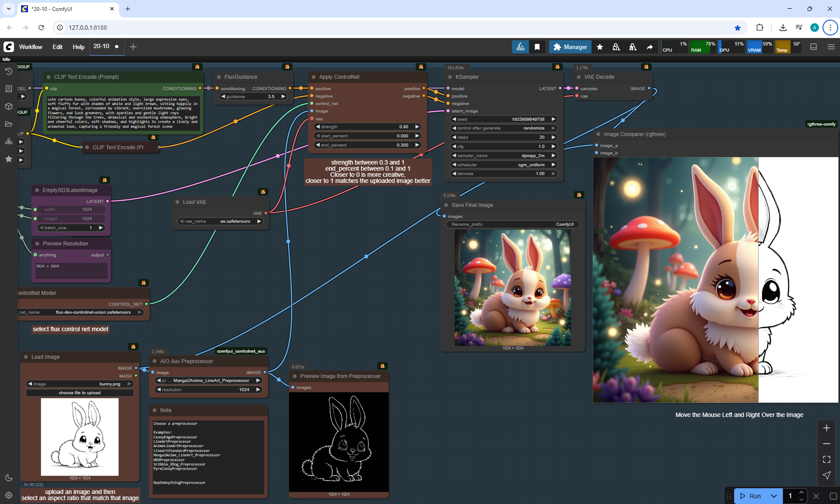This screenshot has height=504, width=840.
Task: Collapse the KSampler node via its dot
Action: coord(450,77)
